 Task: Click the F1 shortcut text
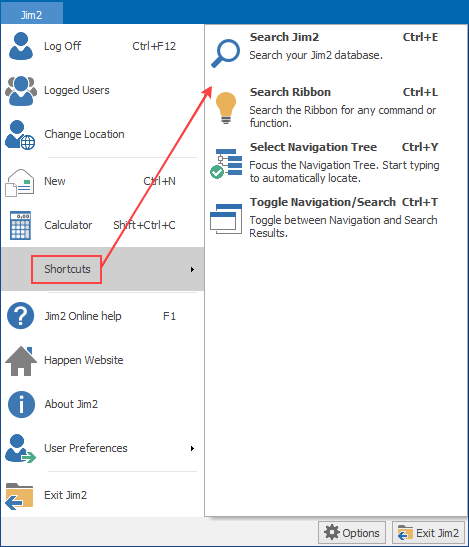point(169,316)
